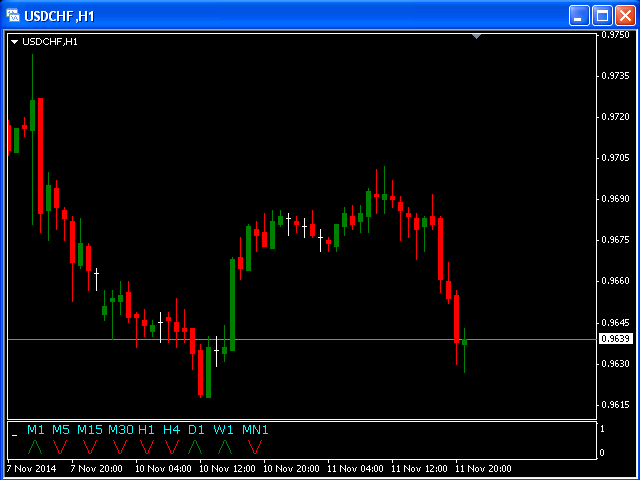
Task: Click the red down arrow under M15
Action: coord(90,446)
